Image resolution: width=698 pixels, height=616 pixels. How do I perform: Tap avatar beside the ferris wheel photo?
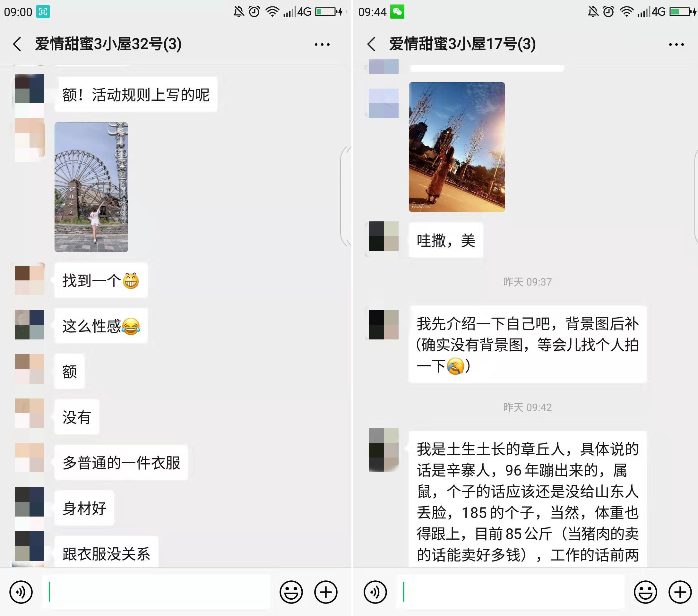click(30, 140)
